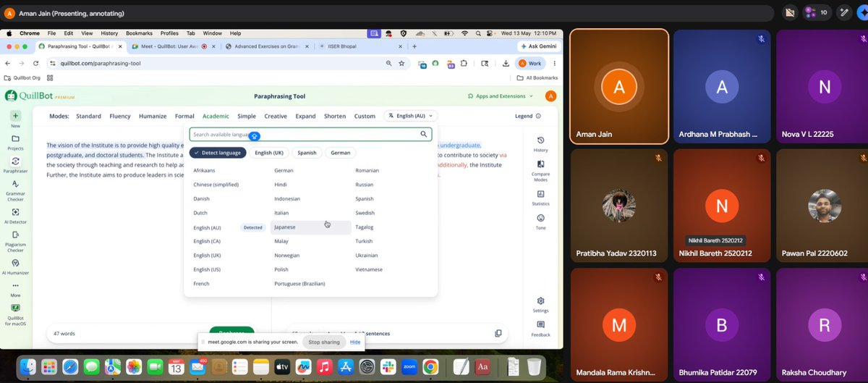
Task: Open the Plagiarism Checker sidebar tool
Action: point(15,242)
